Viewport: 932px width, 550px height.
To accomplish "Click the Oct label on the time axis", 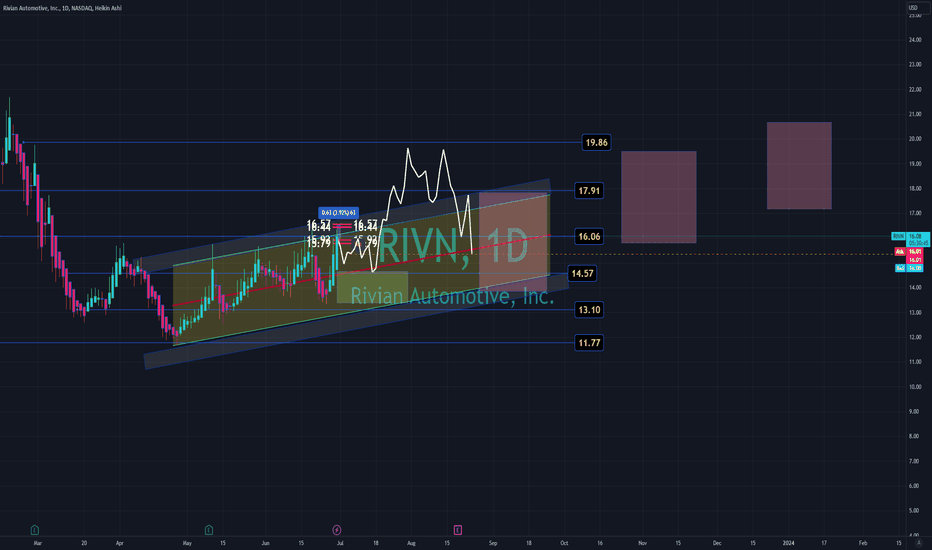I will point(564,543).
